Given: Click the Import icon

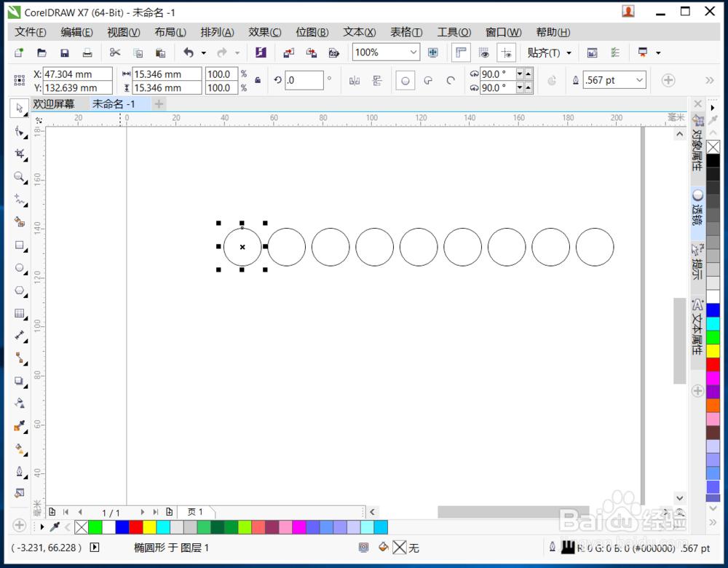Looking at the screenshot, I should coord(289,52).
